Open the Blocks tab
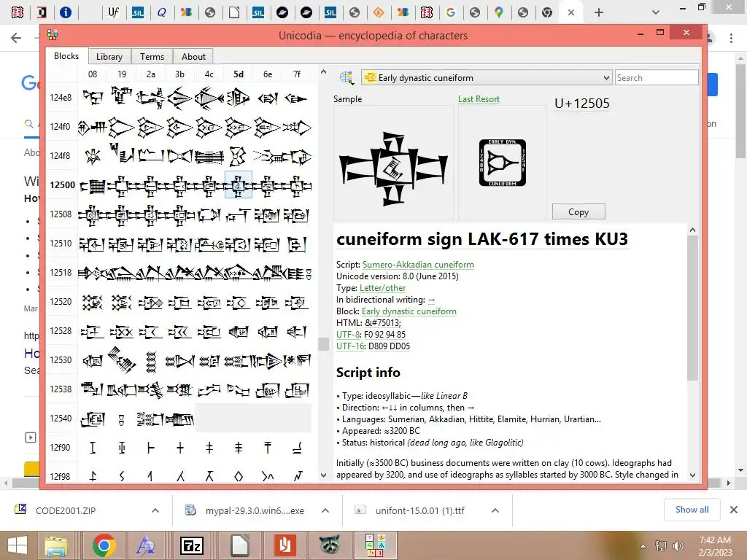 pos(66,55)
